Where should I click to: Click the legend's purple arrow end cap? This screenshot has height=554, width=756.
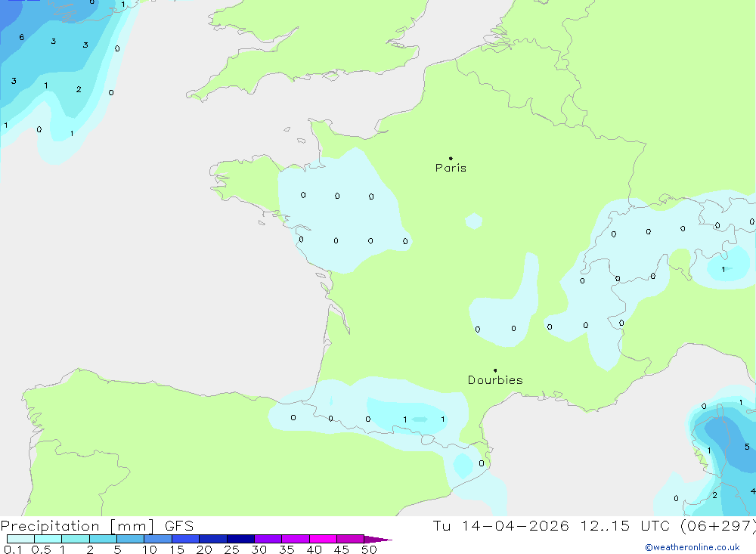pyautogui.click(x=378, y=540)
